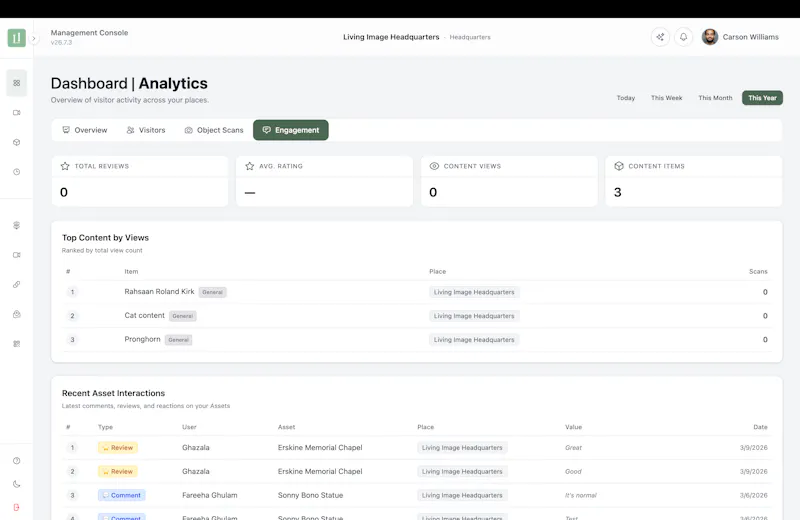The height and width of the screenshot is (520, 800).
Task: Click the Top Content by Views heading
Action: [105, 238]
